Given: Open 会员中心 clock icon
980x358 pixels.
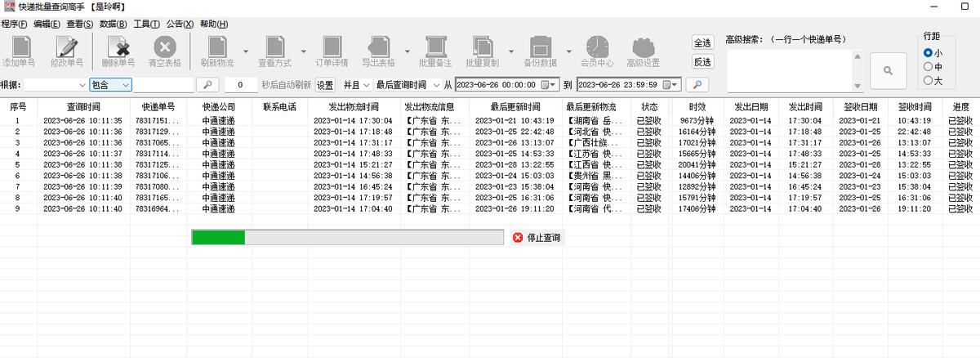Looking at the screenshot, I should [597, 51].
